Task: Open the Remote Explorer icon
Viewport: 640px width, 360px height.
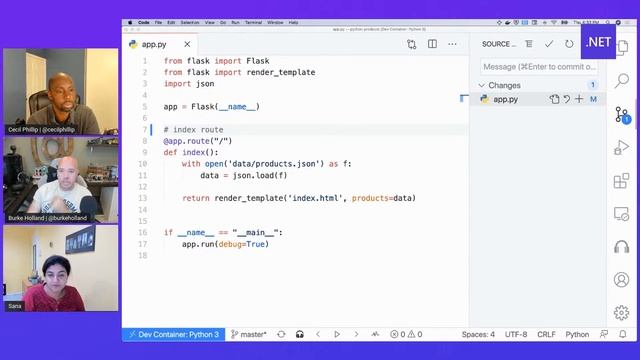Action: [621, 214]
